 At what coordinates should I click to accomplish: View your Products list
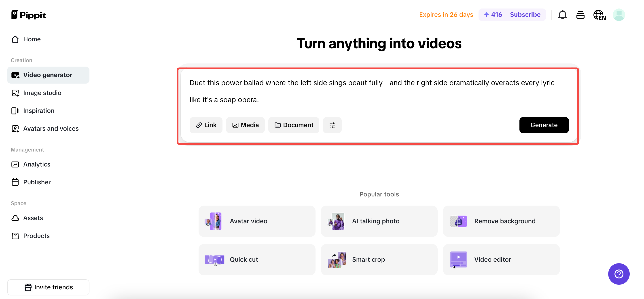(x=36, y=236)
